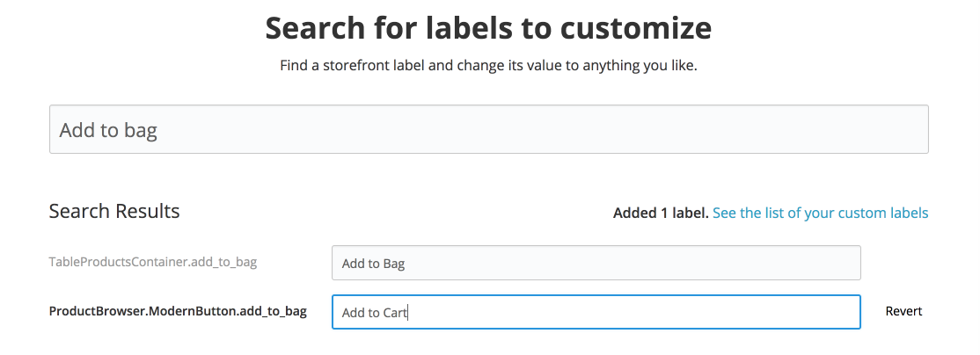Screen dimensions: 980x355
Task: Select the ProductBrowser.ModernButton.add_to_bag label name
Action: [178, 311]
